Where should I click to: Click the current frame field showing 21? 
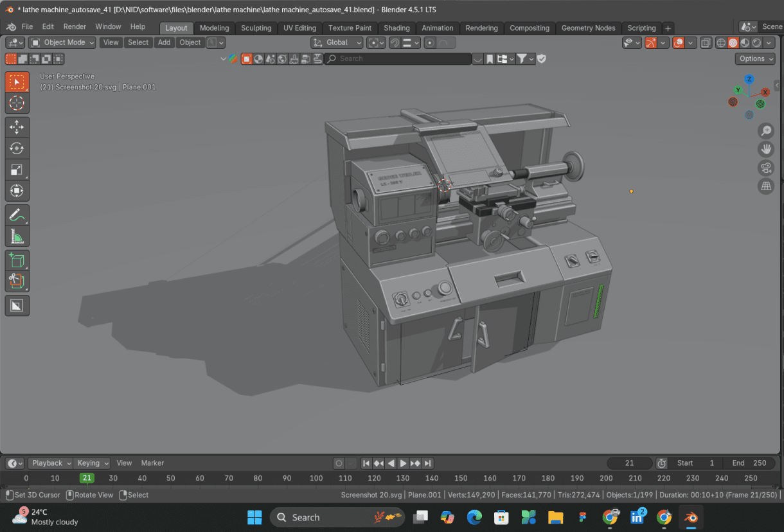(x=630, y=463)
